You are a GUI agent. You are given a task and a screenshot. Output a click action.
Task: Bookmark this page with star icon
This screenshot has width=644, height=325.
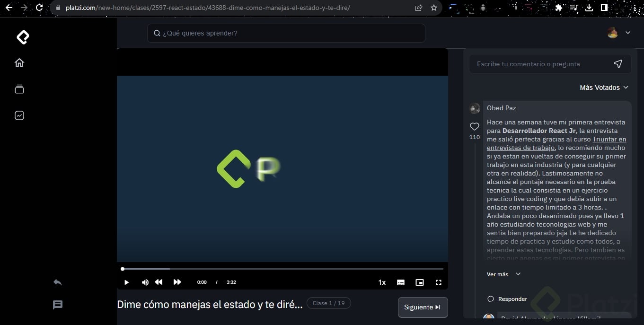pos(434,8)
